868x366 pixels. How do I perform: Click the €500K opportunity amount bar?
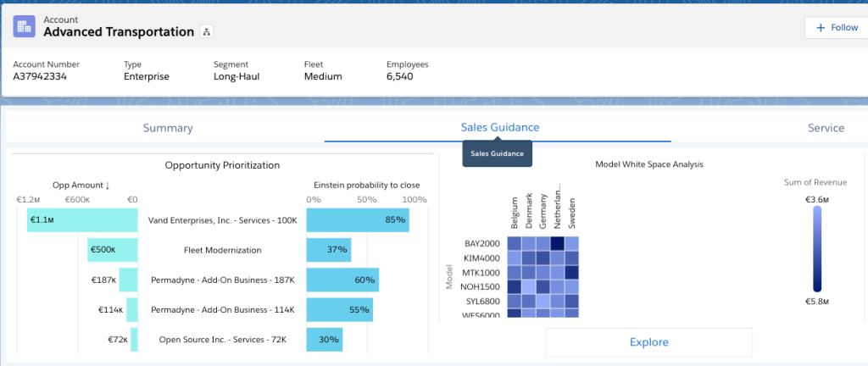(113, 250)
